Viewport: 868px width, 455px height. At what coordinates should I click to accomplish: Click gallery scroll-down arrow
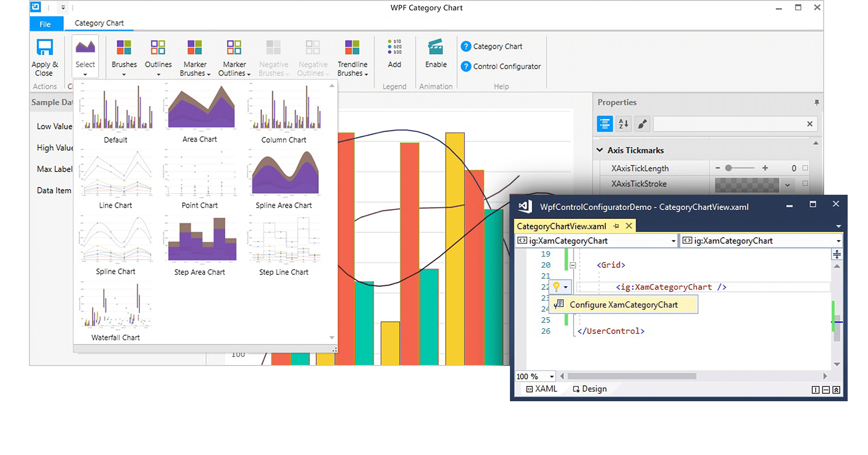tap(332, 338)
